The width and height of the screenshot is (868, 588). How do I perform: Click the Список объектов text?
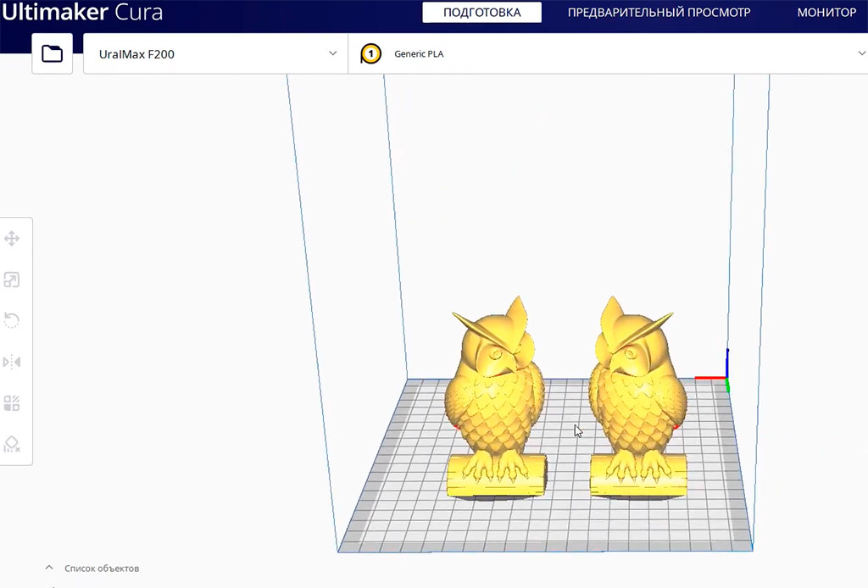point(101,568)
